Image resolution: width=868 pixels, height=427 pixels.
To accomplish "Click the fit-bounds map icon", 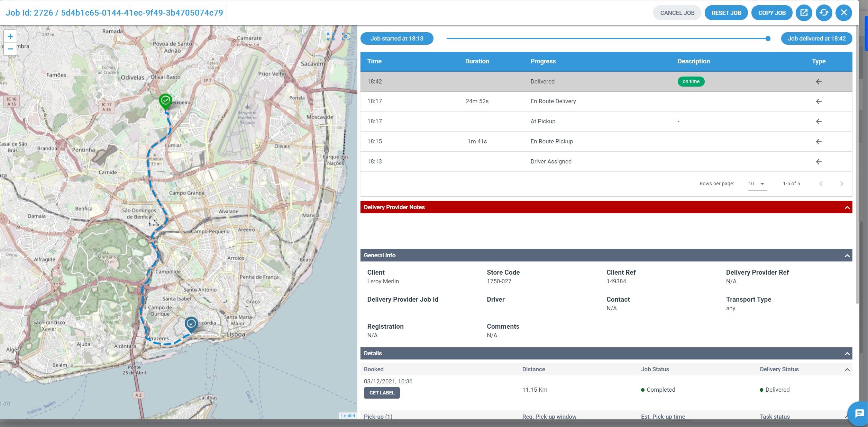I will point(331,37).
